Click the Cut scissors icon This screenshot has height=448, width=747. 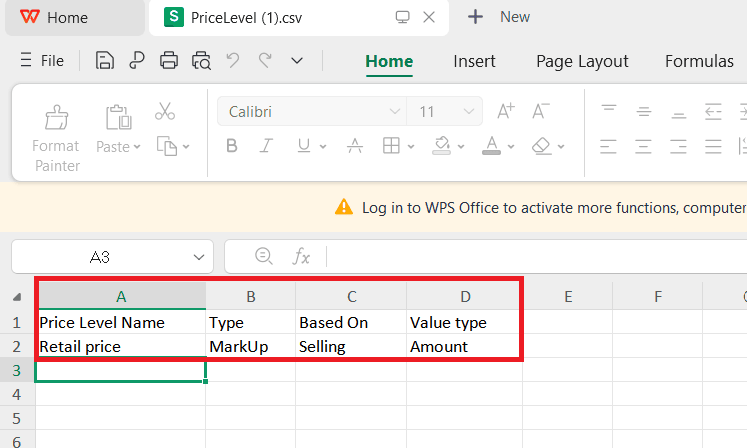point(165,111)
